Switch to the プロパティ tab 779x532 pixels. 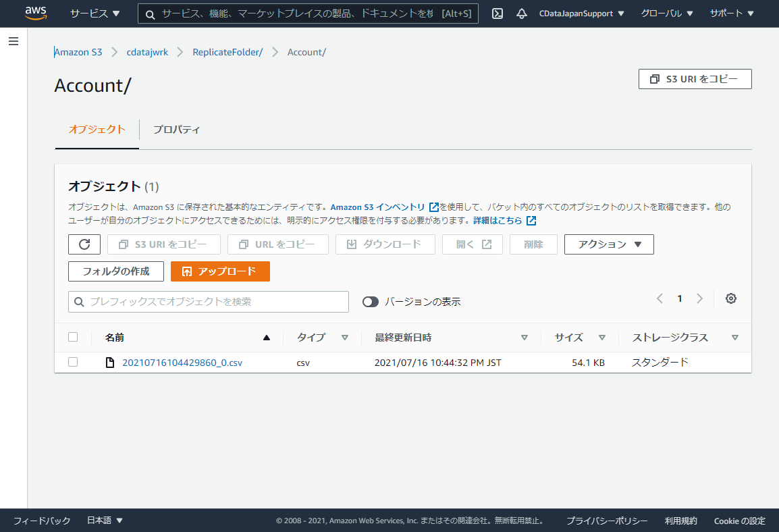176,129
